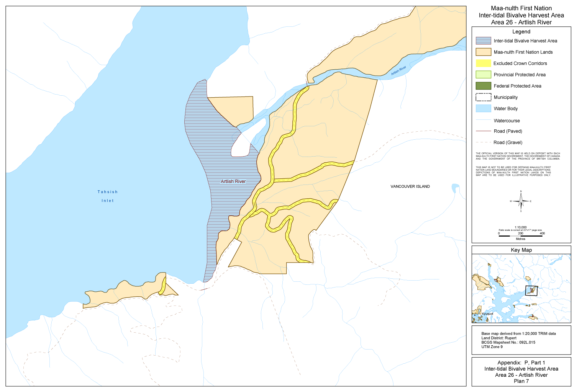Click the Road (Gravel) dashed line symbol
Screen dimensions: 577x392
[x=483, y=142]
